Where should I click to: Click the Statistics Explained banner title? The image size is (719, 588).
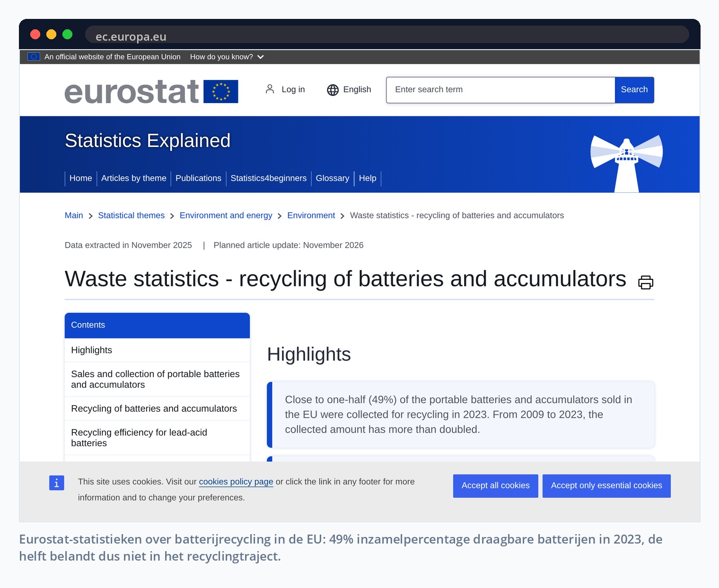tap(148, 141)
